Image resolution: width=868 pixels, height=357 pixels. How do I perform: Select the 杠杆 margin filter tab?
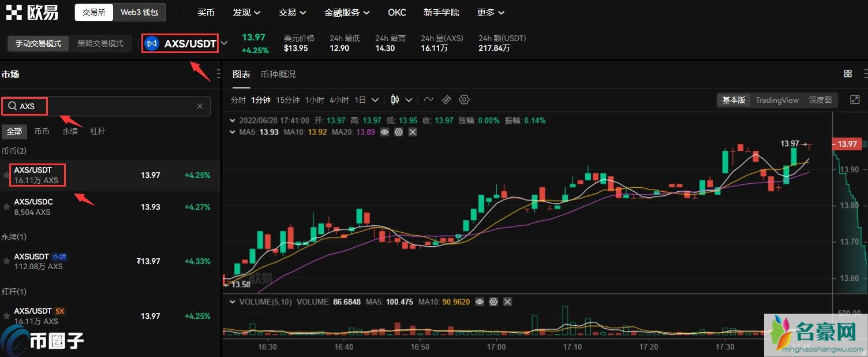pyautogui.click(x=98, y=131)
